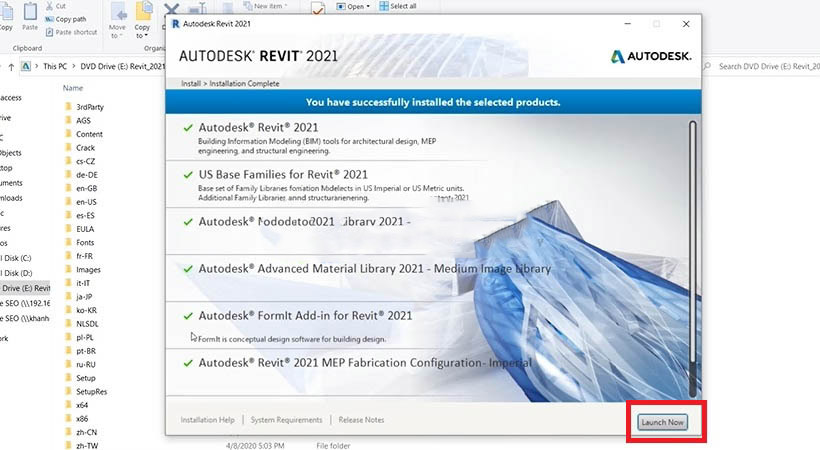Click Select all in Explorer ribbon
The height and width of the screenshot is (450, 820).
[x=398, y=6]
